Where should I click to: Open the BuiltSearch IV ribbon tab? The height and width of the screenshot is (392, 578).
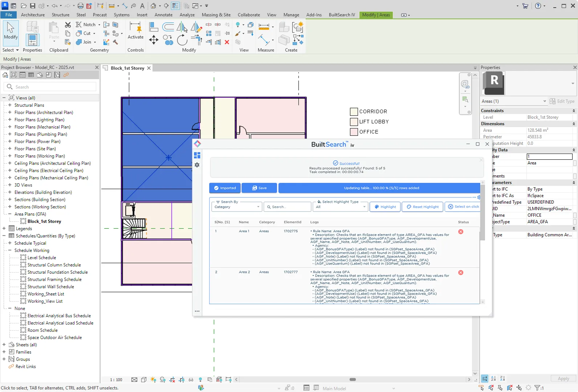point(342,15)
